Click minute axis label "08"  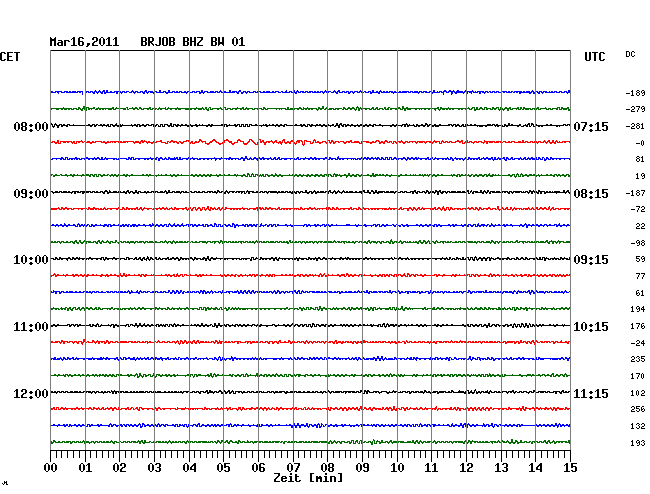click(327, 468)
